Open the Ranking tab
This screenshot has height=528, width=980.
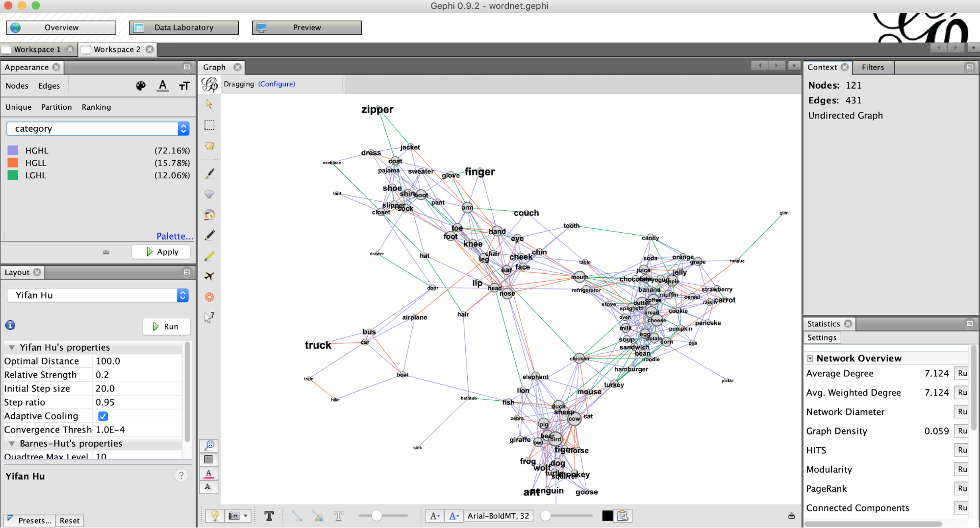(96, 107)
